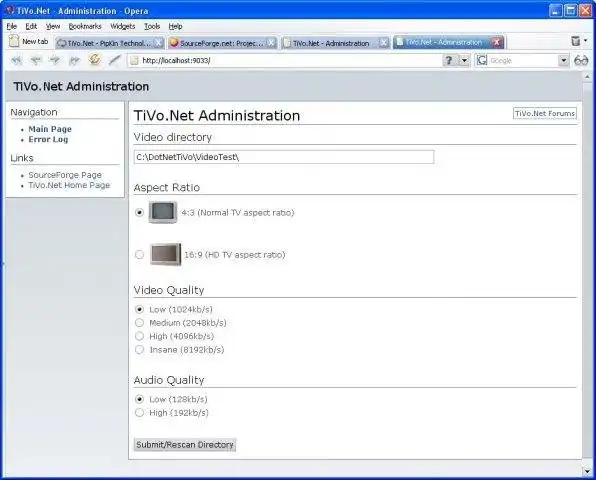Image resolution: width=596 pixels, height=480 pixels.
Task: Click the 4:3 TV image
Action: 163,212
